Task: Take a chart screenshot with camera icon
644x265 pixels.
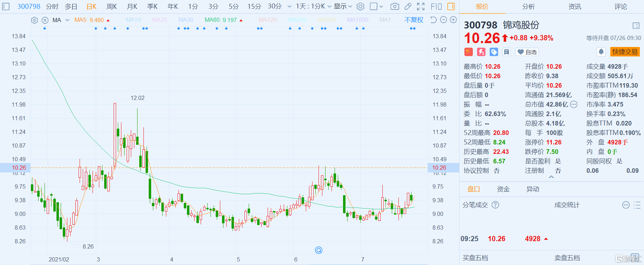Action: (395, 6)
